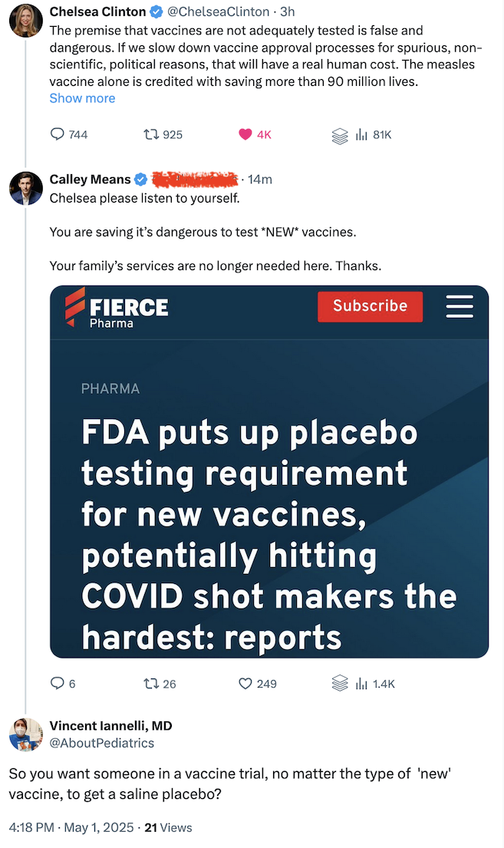Viewport: 504px width, 848px height.
Task: Open layers icon on Chelsea Clinton's tweet
Action: coord(340,136)
